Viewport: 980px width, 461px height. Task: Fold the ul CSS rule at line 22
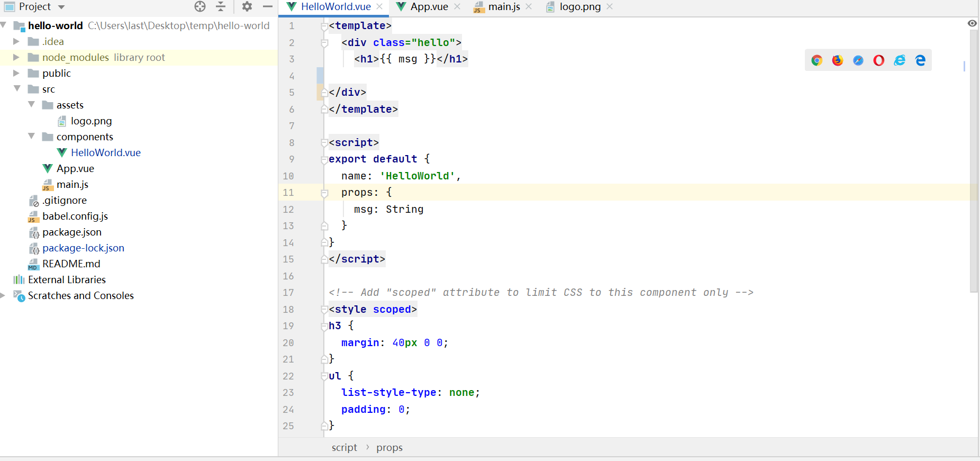[x=324, y=376]
